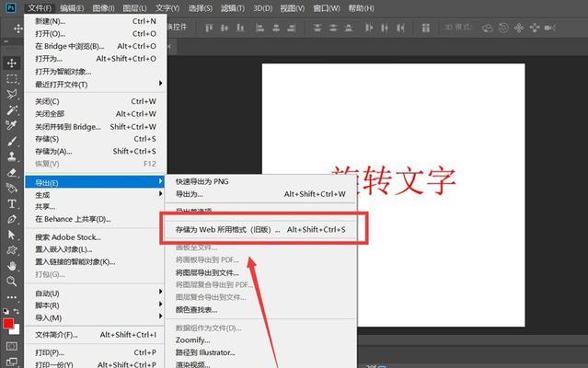Distribute bottom edges in options bar
The height and width of the screenshot is (368, 588).
click(349, 28)
